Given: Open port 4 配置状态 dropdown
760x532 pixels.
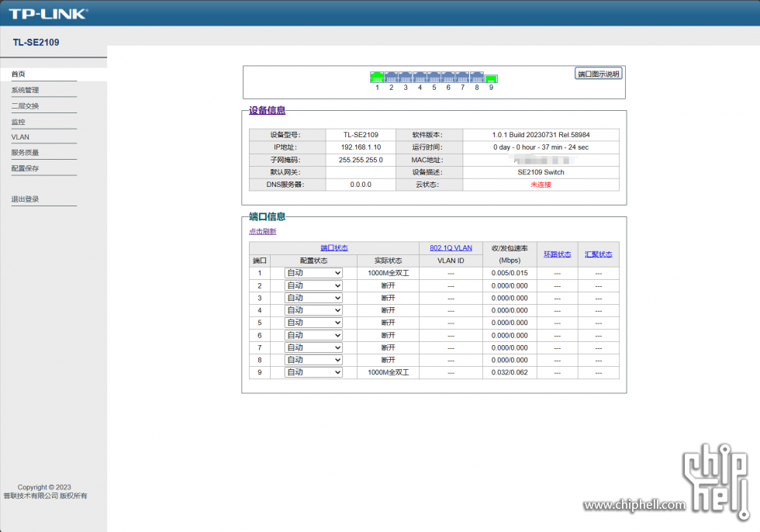Looking at the screenshot, I should click(313, 310).
